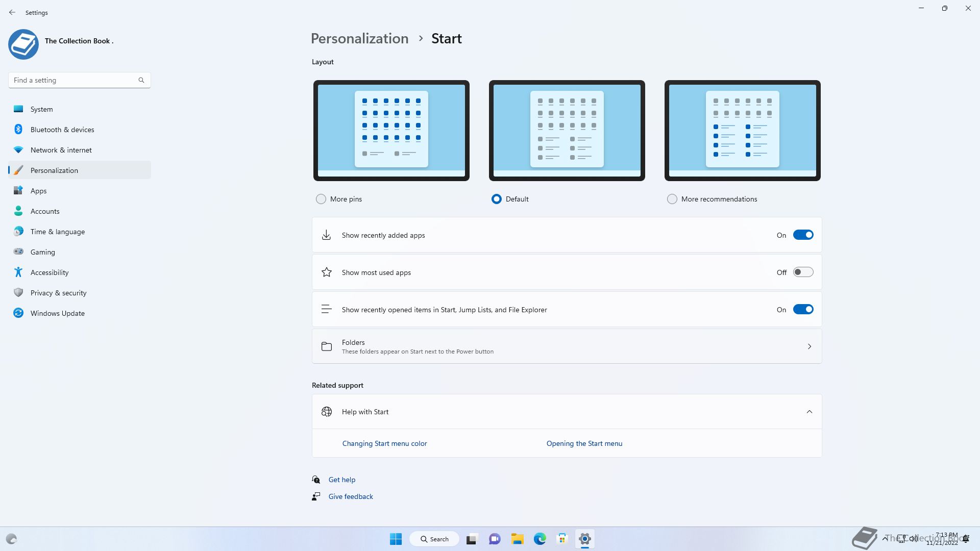Enable Show most used apps toggle
Viewport: 980px width, 551px height.
803,272
